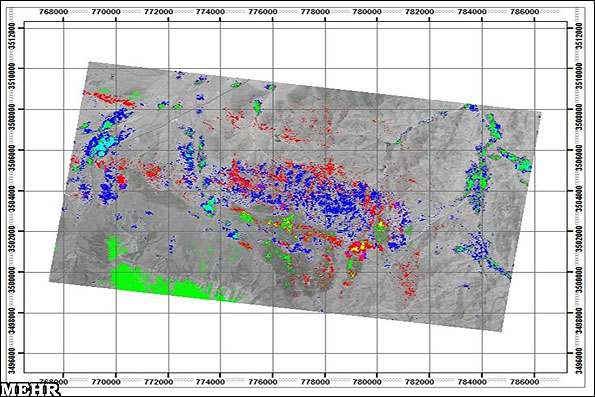
Task: Click the top axis label 776000
Action: coord(263,12)
